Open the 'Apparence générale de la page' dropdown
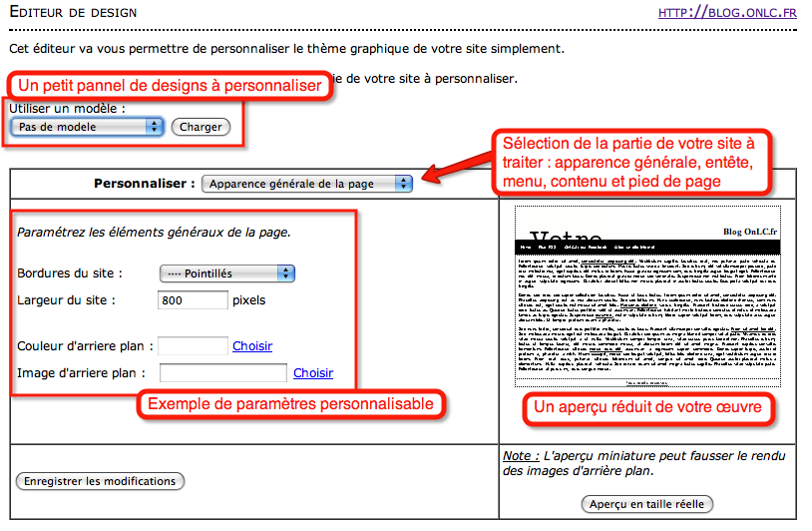 (x=306, y=184)
